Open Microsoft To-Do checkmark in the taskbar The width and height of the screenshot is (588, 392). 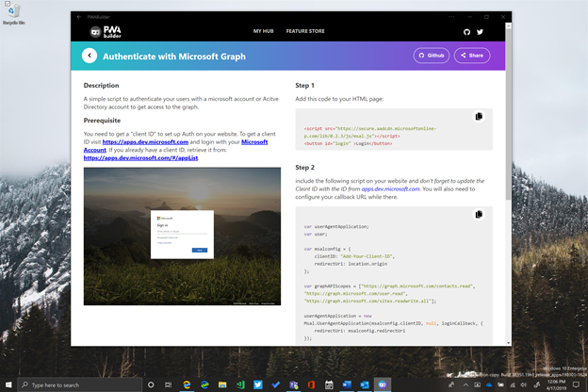[275, 384]
